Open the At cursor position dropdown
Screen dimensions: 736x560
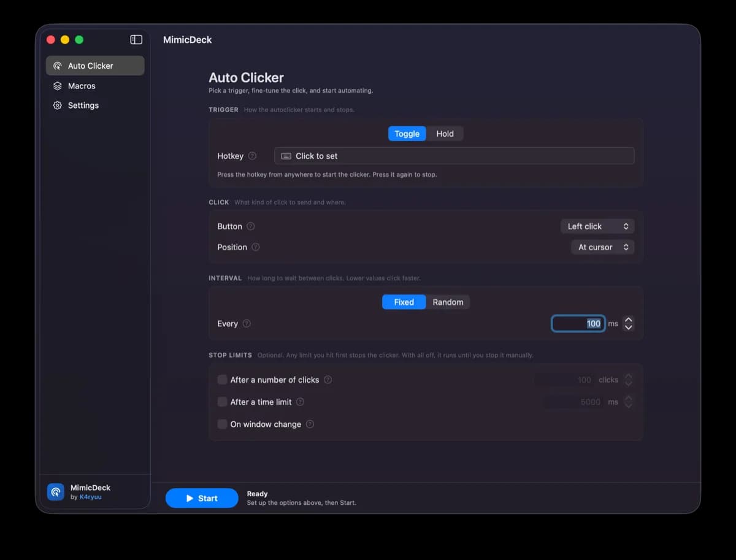click(603, 247)
